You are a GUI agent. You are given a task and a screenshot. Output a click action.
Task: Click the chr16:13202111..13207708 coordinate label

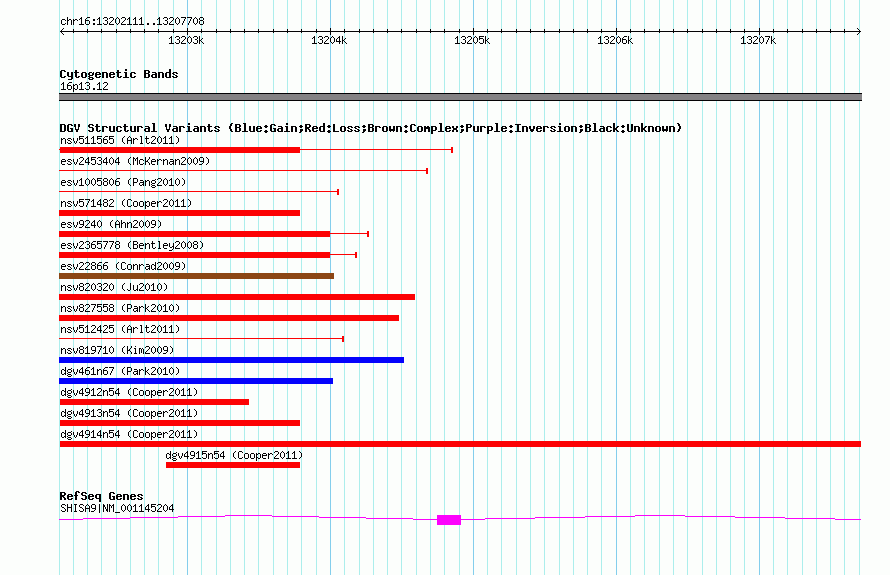[132, 21]
